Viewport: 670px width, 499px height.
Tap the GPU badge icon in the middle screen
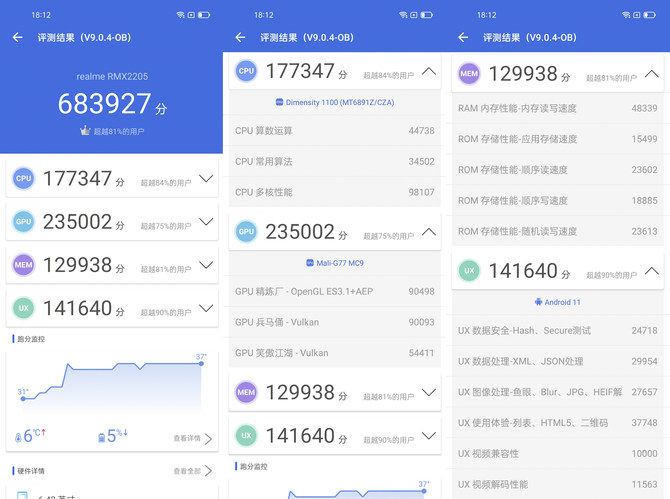point(246,232)
